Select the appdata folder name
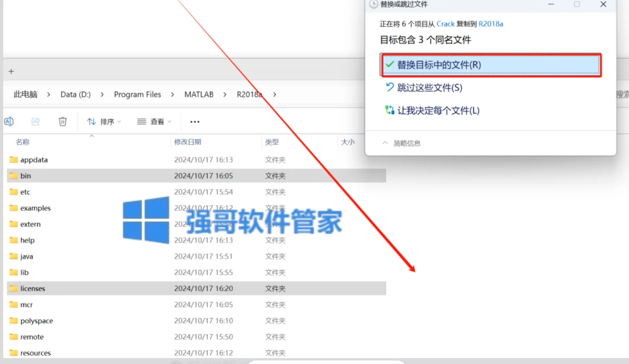The height and width of the screenshot is (364, 629). point(34,160)
